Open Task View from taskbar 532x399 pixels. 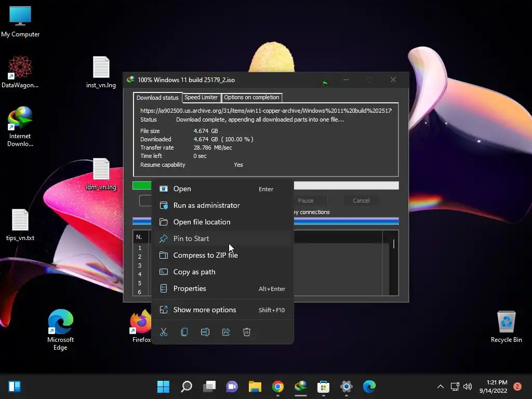tap(209, 387)
